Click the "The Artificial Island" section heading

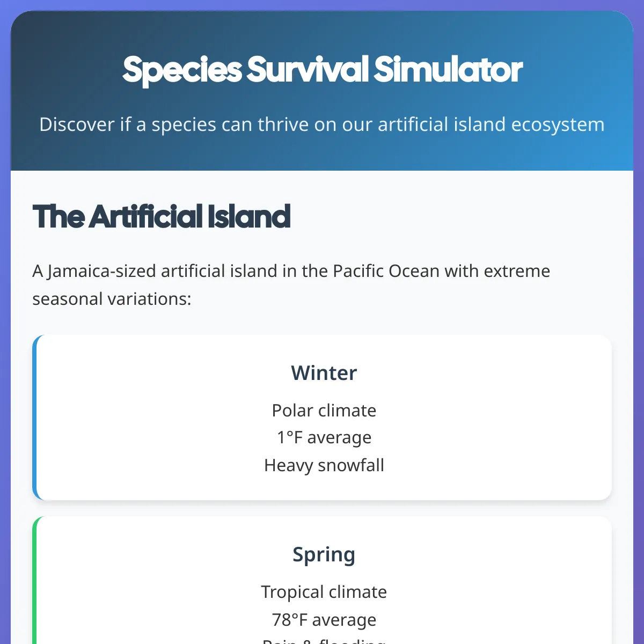coord(162,216)
